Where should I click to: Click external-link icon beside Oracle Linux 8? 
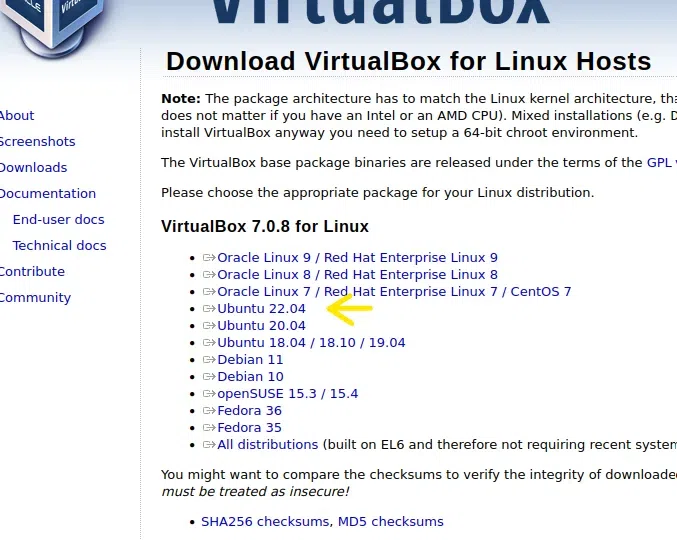click(209, 275)
